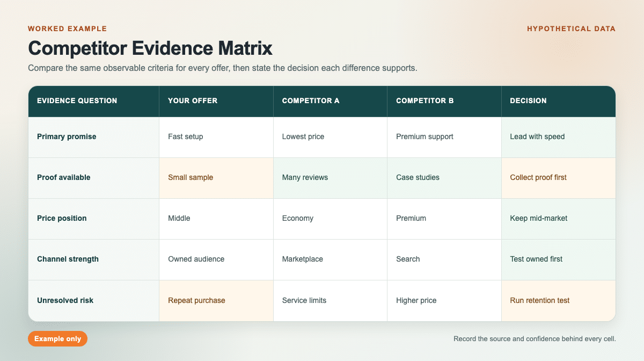Click the 'Compare the same observable criteria' subtitle

(223, 69)
